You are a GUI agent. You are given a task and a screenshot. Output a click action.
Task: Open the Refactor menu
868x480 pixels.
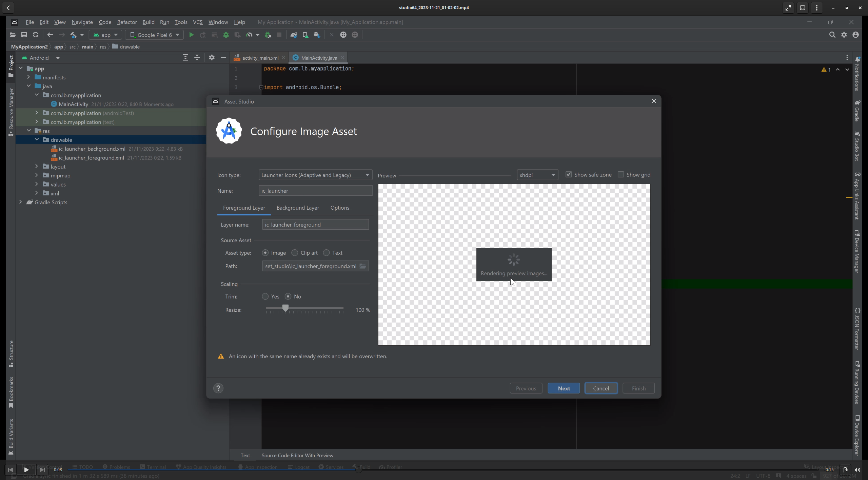pos(127,22)
